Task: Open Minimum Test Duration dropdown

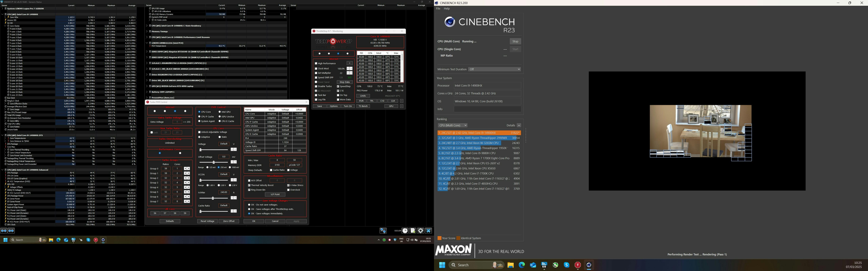Action: [x=495, y=69]
